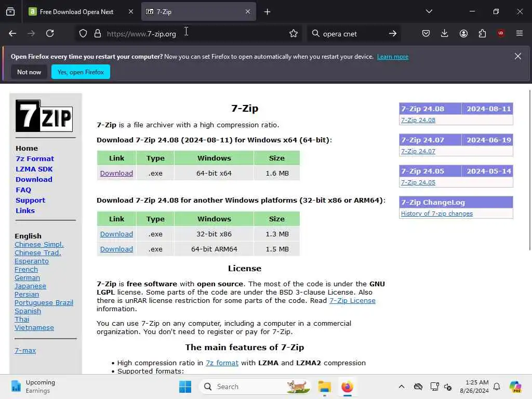Switch language to Japanese
This screenshot has width=532, height=399.
[30, 286]
